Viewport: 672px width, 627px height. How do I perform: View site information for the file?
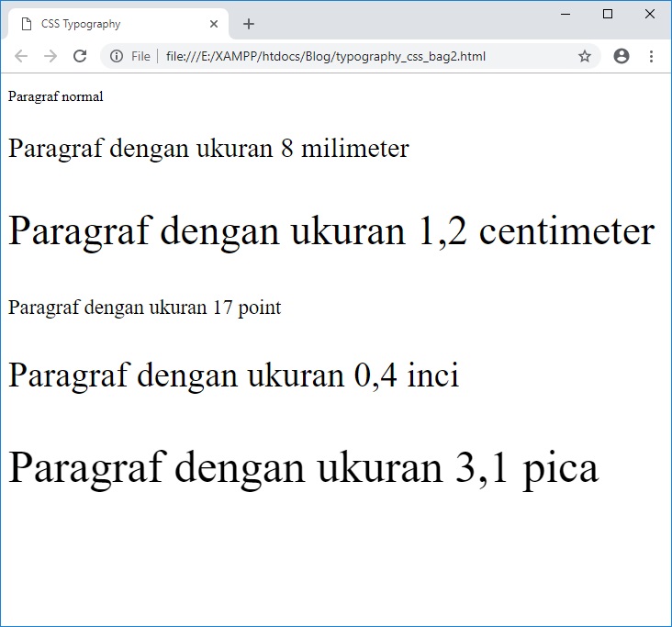coord(117,56)
